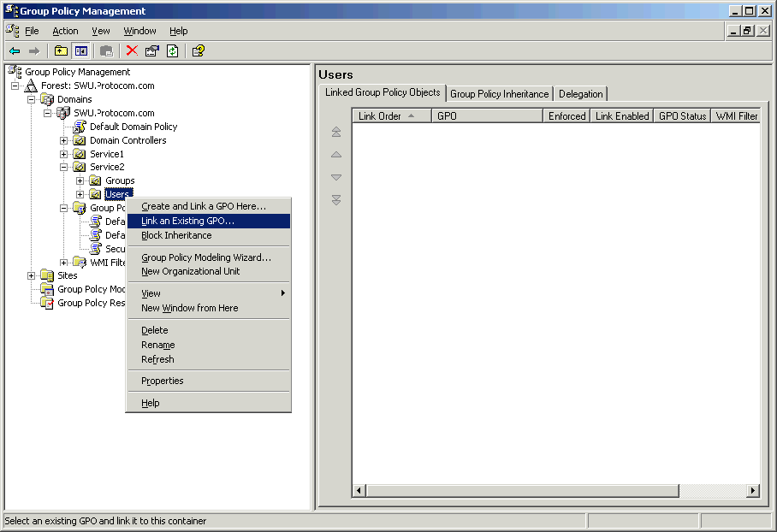Open Properties from the toolbar icon

[x=152, y=51]
